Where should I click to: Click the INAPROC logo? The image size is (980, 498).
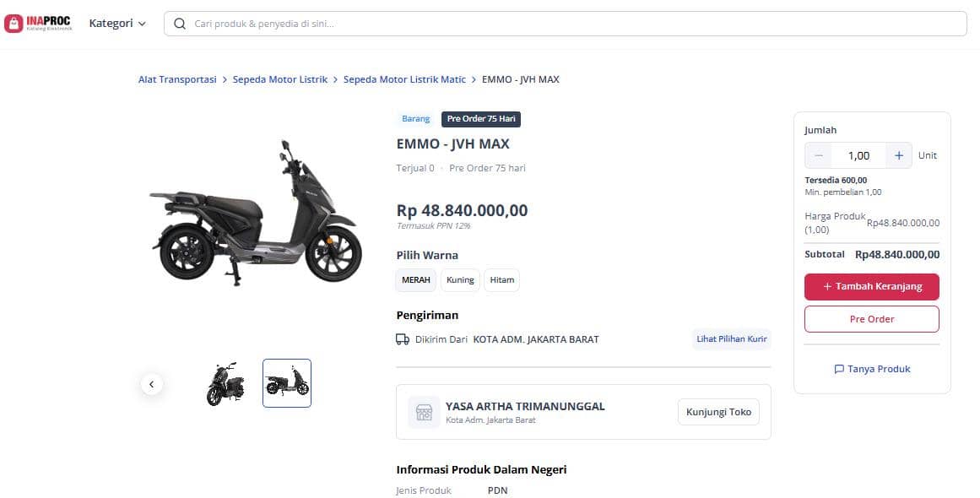click(37, 22)
